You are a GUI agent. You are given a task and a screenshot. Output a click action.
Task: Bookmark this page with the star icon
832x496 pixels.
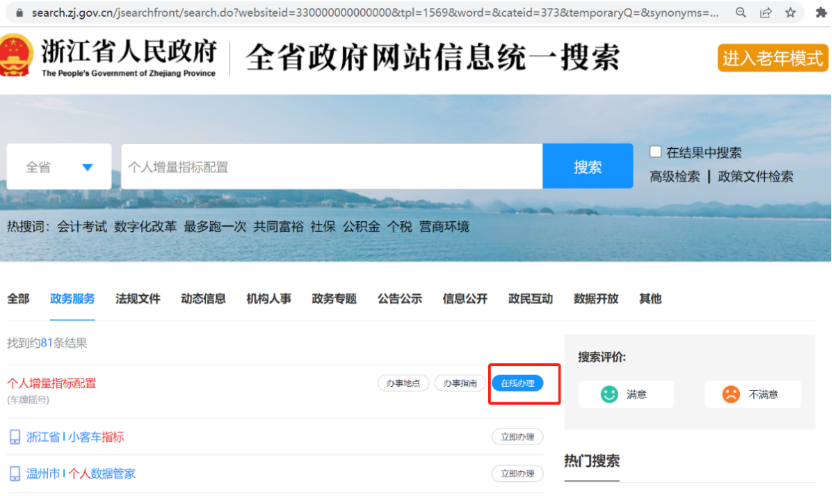pos(791,13)
